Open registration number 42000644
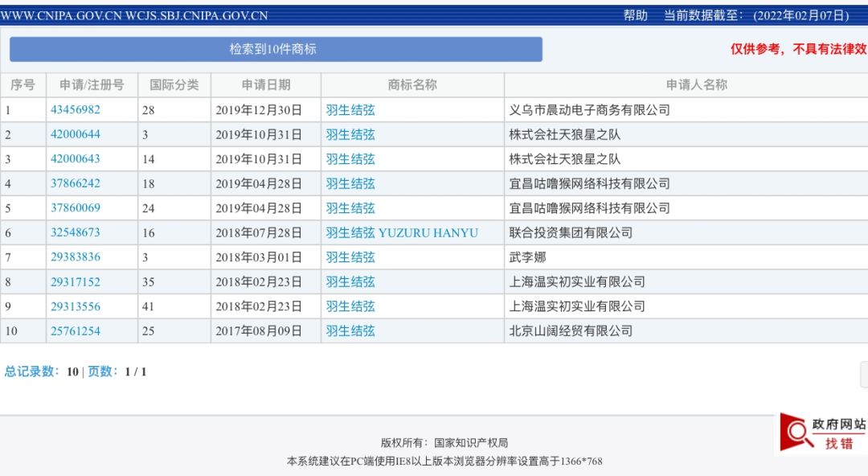Screen dimensions: 868x476 click(x=76, y=134)
